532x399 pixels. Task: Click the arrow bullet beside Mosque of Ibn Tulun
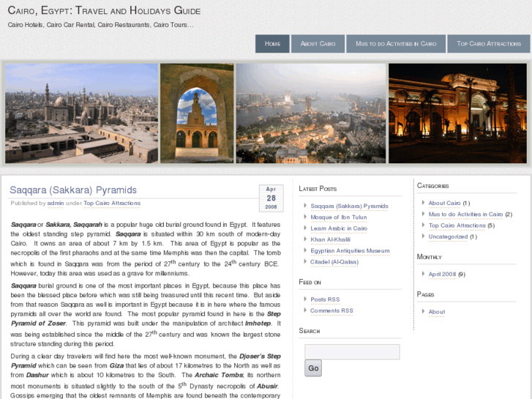pos(305,217)
